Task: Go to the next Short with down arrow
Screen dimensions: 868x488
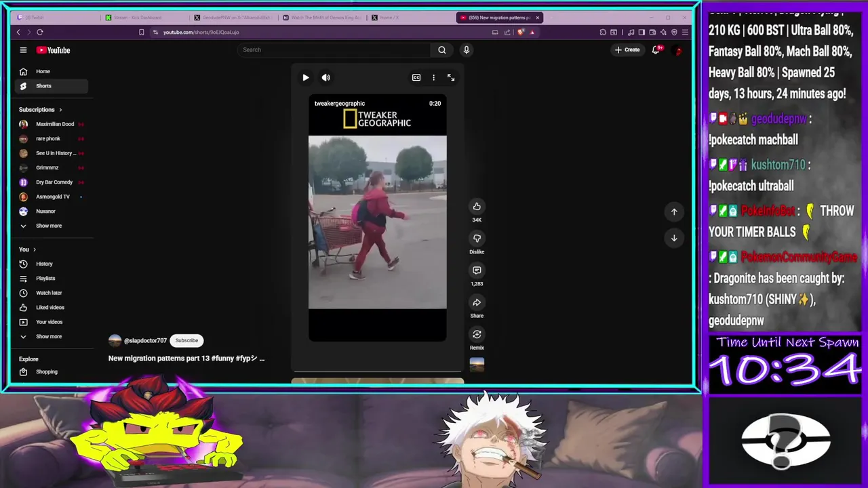Action: [x=674, y=238]
